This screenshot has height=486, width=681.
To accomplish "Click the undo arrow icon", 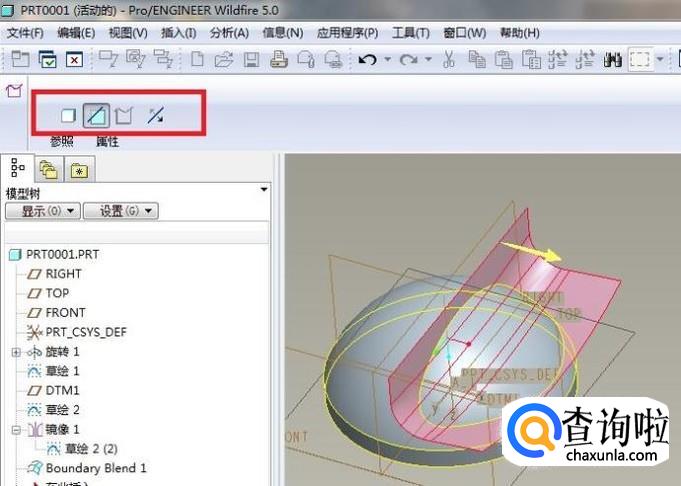I will point(367,60).
